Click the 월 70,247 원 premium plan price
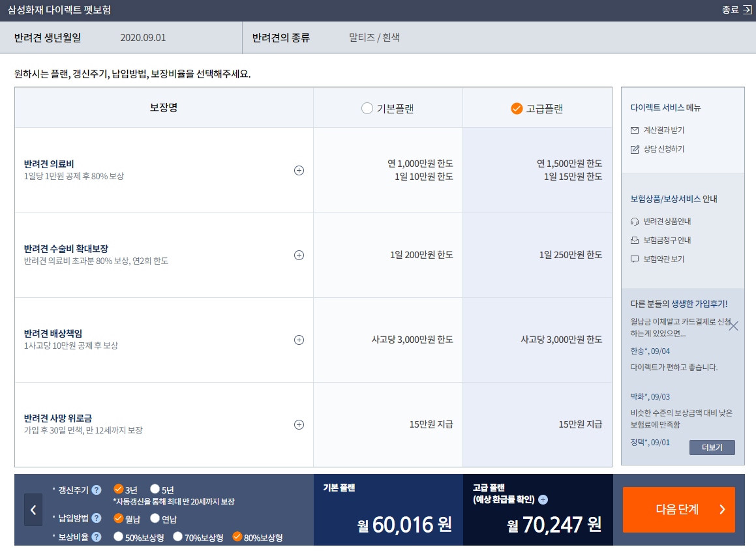Image resolution: width=756 pixels, height=558 pixels. click(554, 525)
